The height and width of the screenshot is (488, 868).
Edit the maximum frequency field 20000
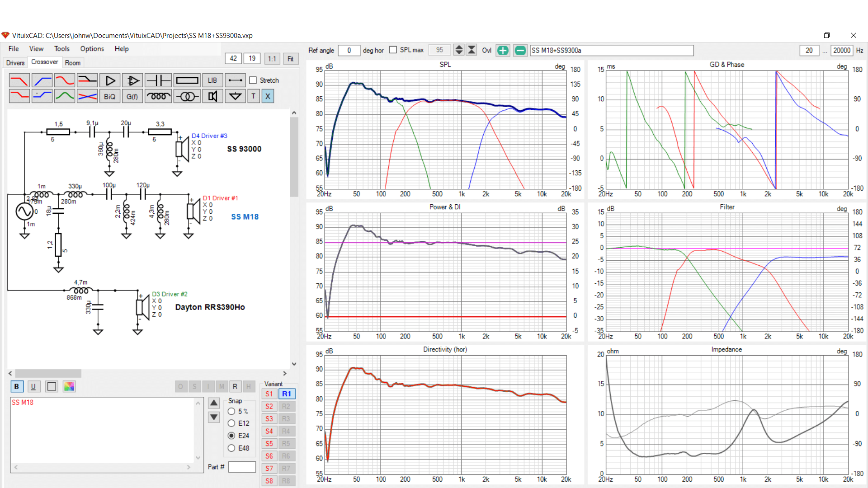tap(842, 50)
